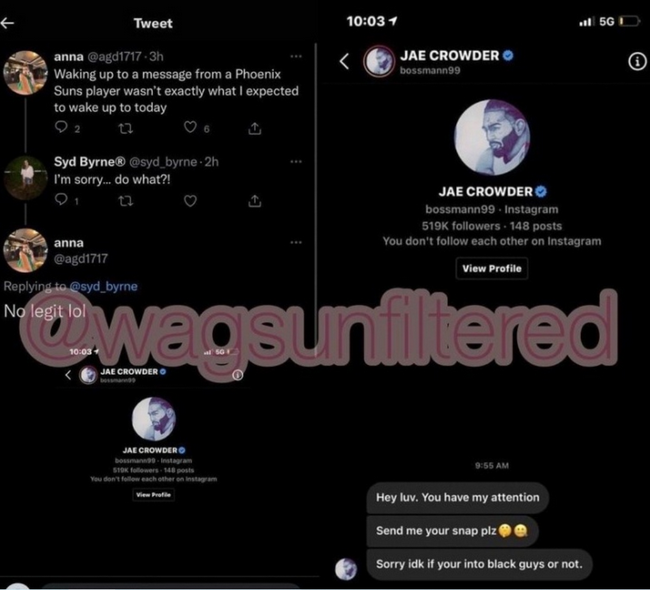
Task: Retweet anna's Phoenix Suns tweet
Action: 126,129
